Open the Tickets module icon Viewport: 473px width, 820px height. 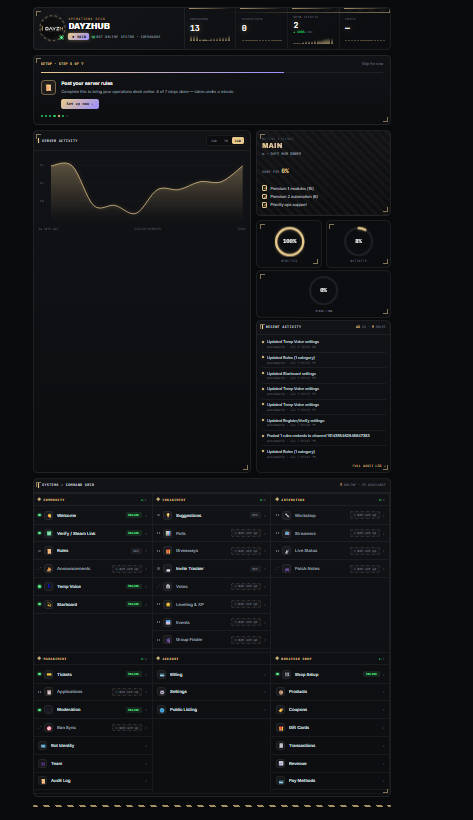click(49, 675)
